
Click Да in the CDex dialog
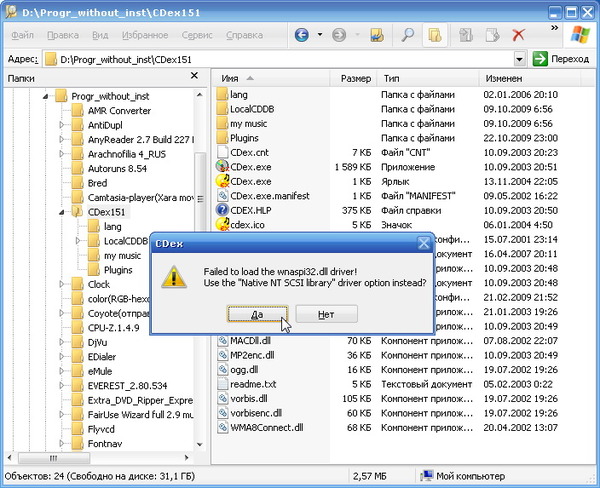(257, 314)
